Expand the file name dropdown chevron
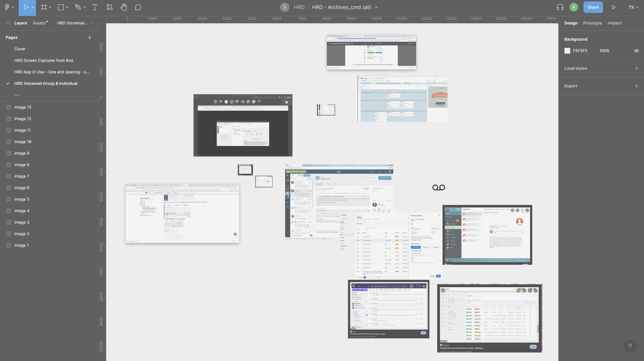Viewport: 644px width, 361px height. (x=376, y=7)
